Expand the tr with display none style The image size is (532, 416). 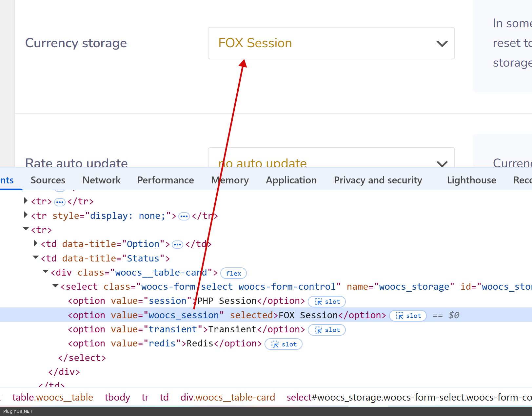(x=26, y=215)
